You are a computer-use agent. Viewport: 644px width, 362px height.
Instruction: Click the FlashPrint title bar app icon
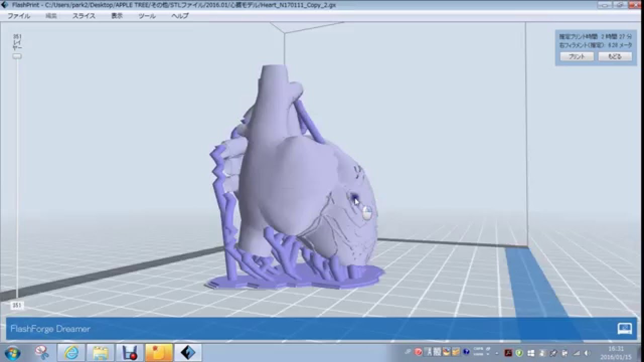coord(5,5)
